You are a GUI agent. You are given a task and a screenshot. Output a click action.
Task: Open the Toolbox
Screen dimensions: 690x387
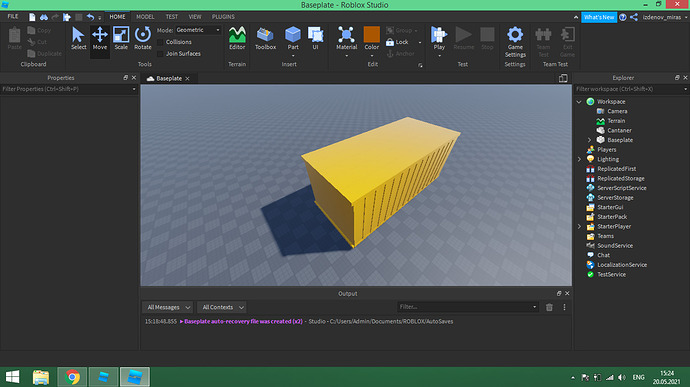point(265,39)
